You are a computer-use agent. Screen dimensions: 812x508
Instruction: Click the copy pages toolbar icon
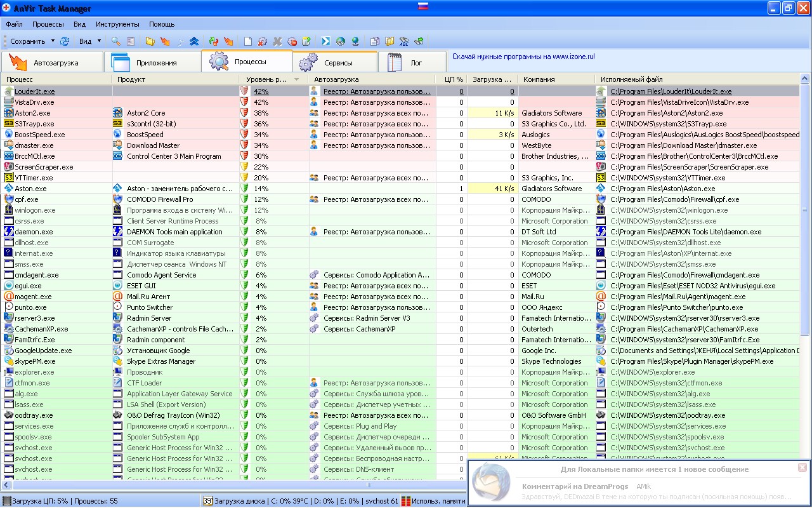pos(375,41)
